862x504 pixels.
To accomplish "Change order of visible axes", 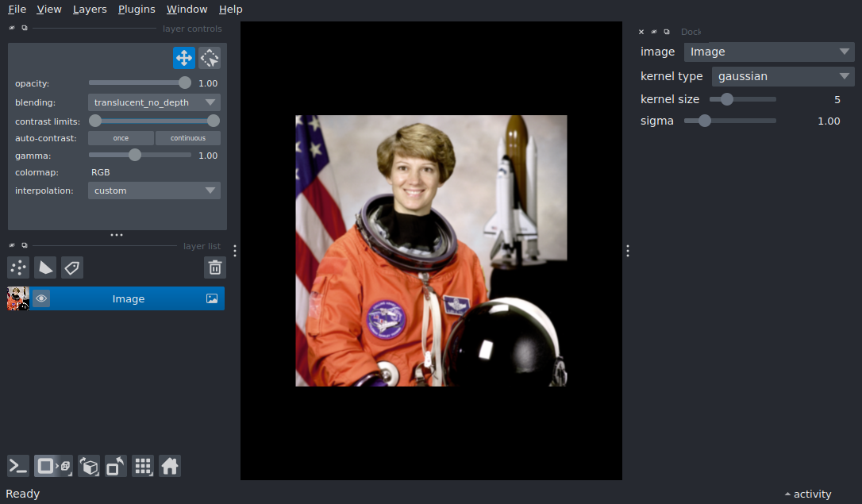I will coord(89,466).
